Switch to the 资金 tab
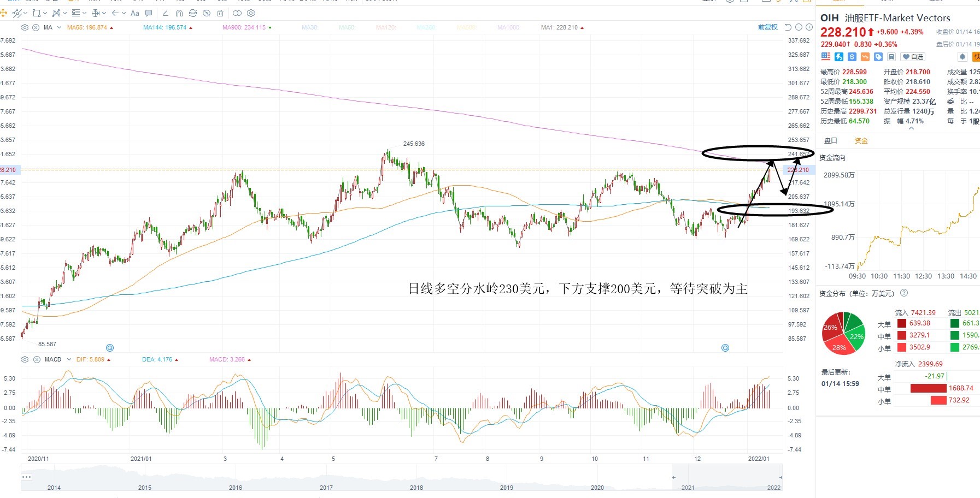980x498 pixels. click(861, 140)
